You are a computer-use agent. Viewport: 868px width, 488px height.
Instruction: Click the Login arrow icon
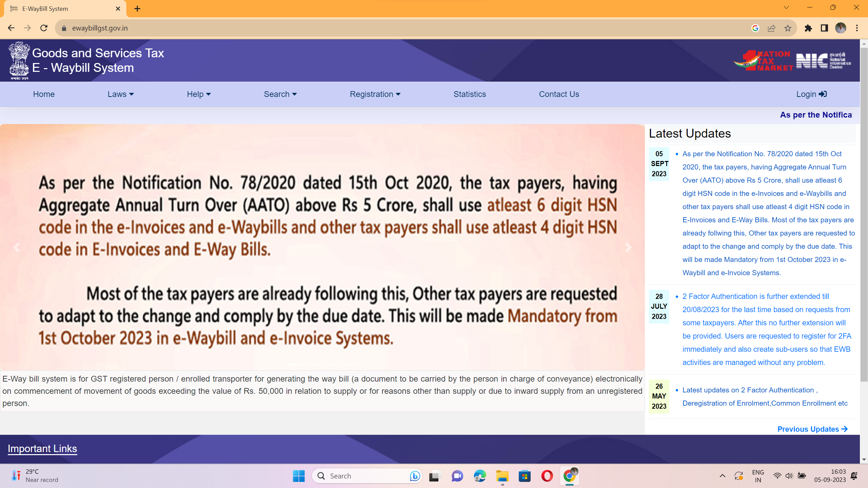click(x=823, y=94)
